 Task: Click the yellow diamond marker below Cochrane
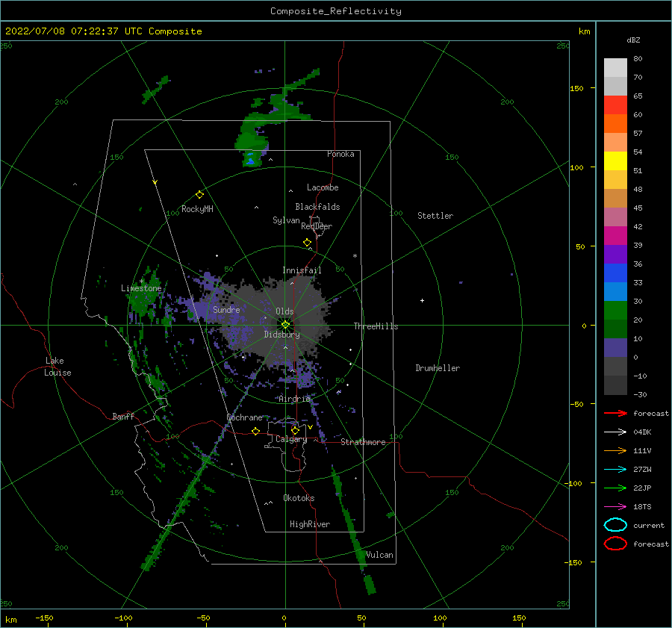255,431
